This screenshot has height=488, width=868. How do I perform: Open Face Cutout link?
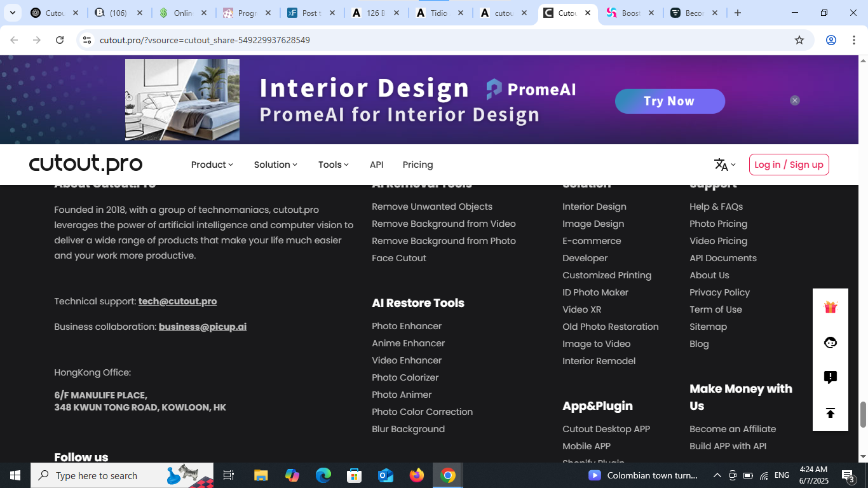click(x=399, y=258)
